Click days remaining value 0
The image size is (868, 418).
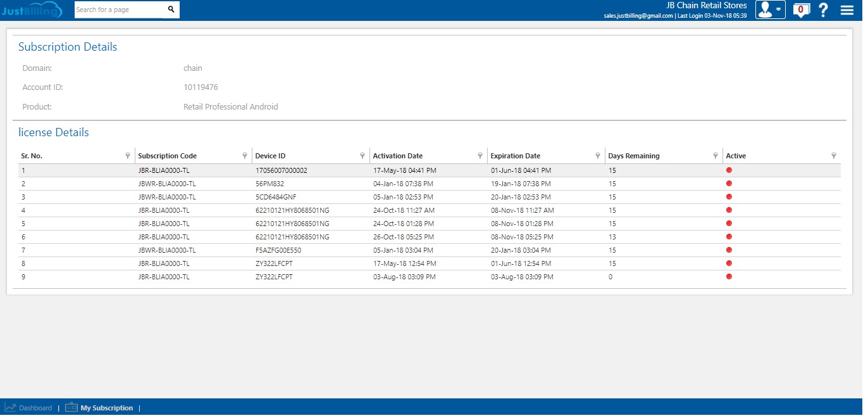click(611, 277)
